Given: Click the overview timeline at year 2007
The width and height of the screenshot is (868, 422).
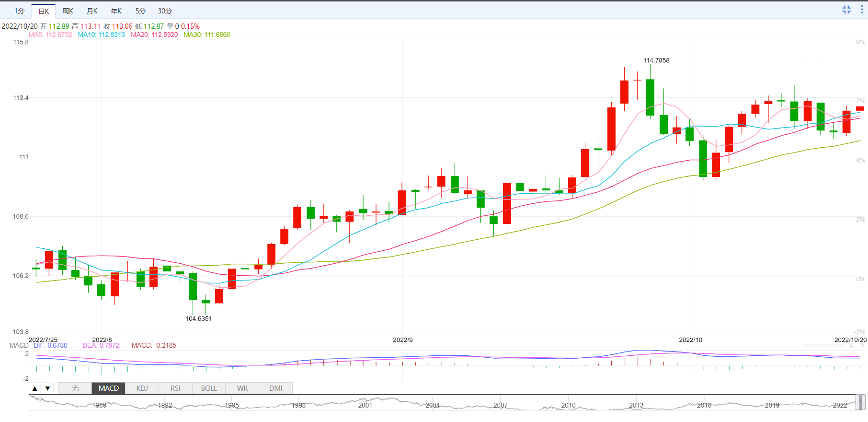Looking at the screenshot, I should (501, 405).
